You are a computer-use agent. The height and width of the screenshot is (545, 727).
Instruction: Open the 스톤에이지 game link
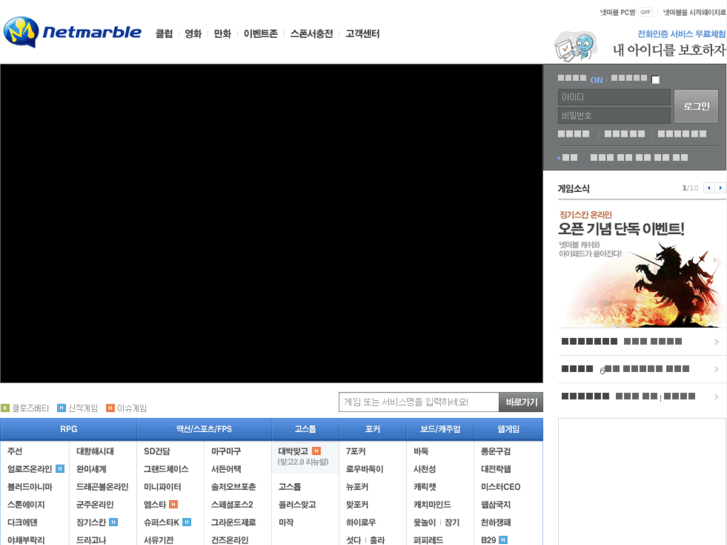[x=26, y=504]
